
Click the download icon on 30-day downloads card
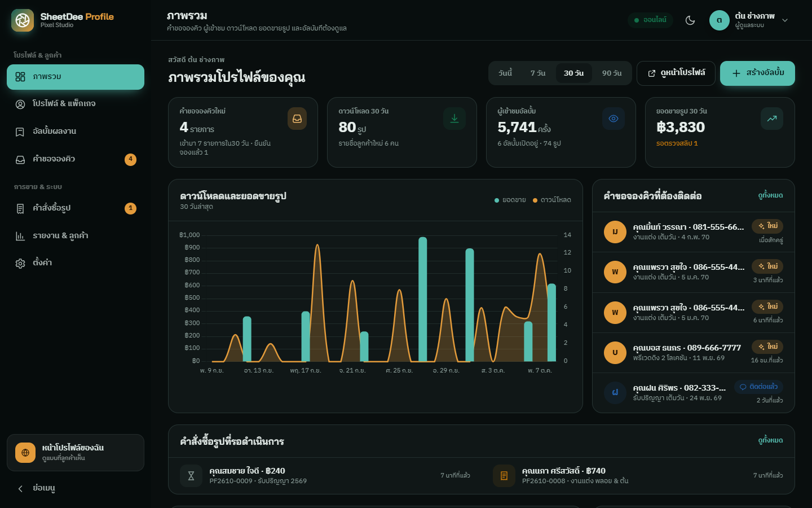(454, 119)
